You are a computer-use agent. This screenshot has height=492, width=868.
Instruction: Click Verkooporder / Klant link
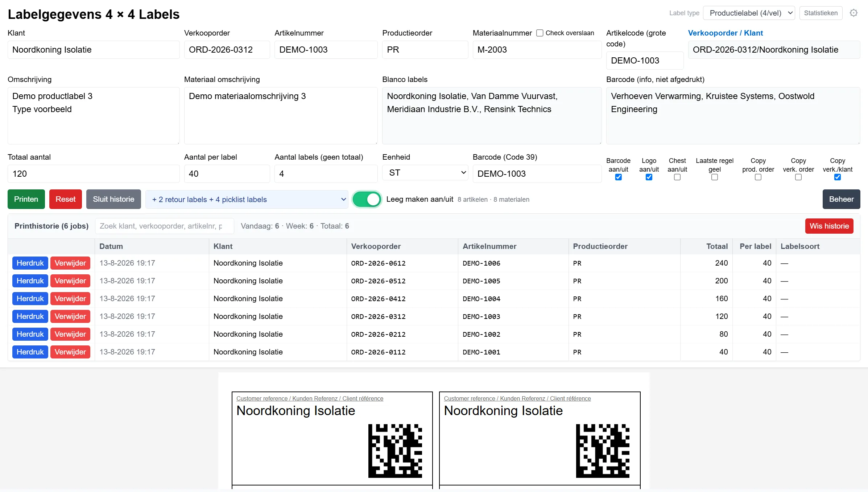tap(726, 33)
